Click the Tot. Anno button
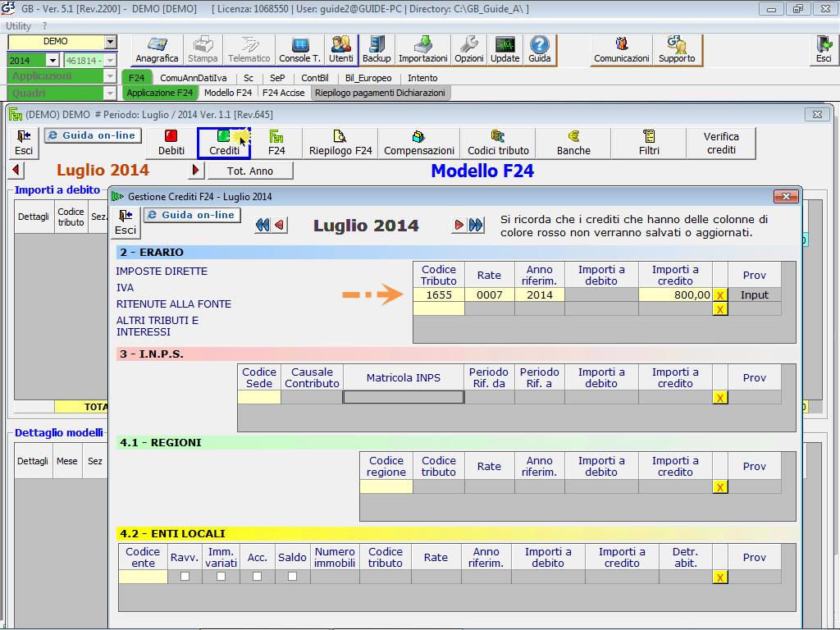840x630 pixels. 249,171
